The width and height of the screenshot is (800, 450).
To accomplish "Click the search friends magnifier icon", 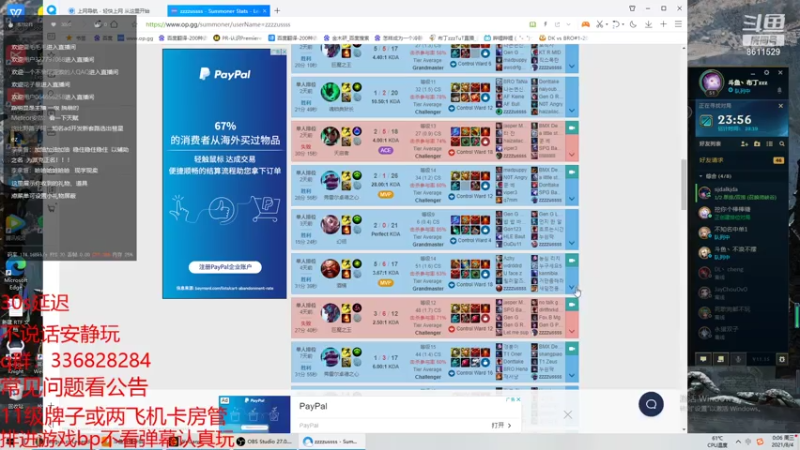I will coord(782,144).
